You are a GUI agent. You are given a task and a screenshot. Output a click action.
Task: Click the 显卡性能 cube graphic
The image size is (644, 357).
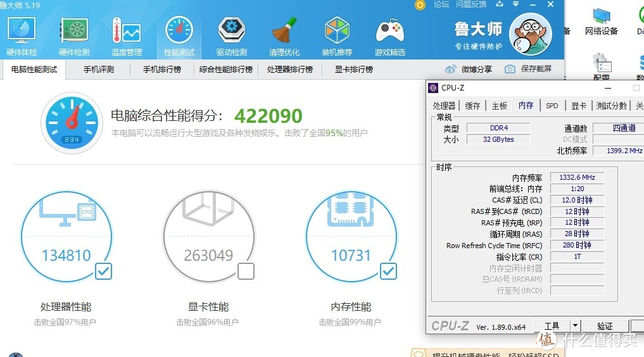[208, 208]
